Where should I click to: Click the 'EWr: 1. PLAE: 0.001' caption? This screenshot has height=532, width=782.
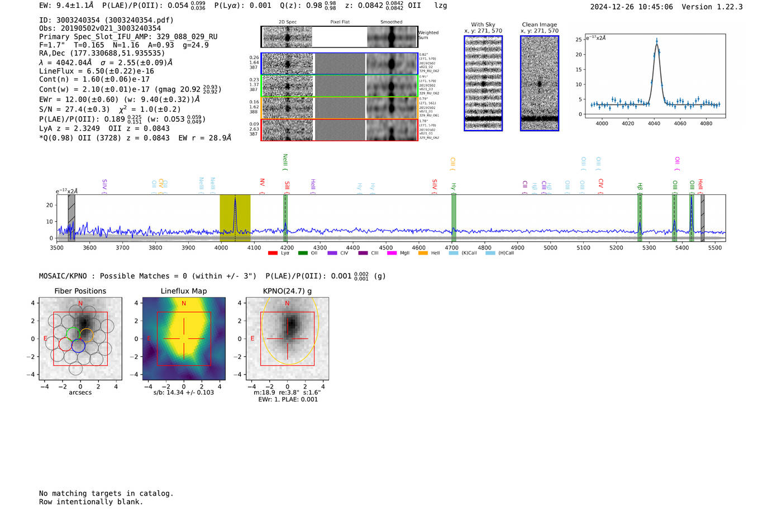[288, 400]
